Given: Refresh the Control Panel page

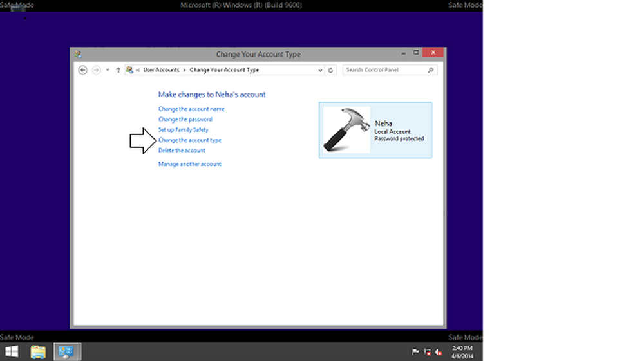Looking at the screenshot, I should click(331, 70).
